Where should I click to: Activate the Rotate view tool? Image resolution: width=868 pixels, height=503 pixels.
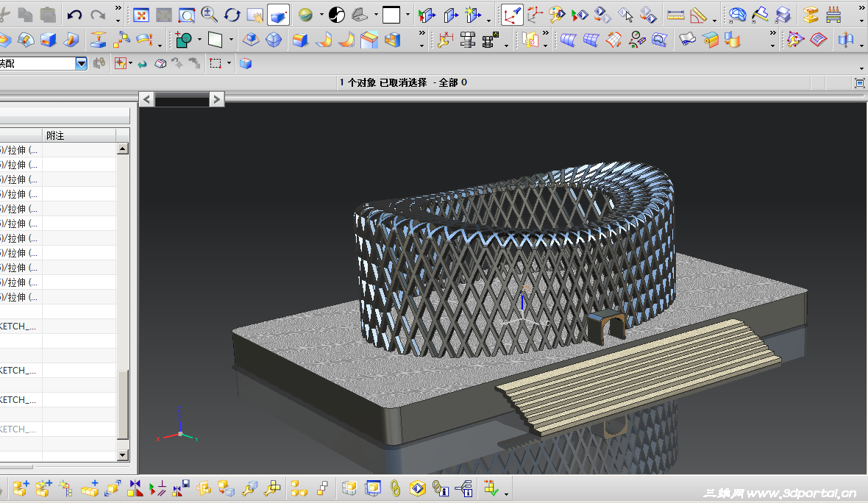pyautogui.click(x=232, y=15)
